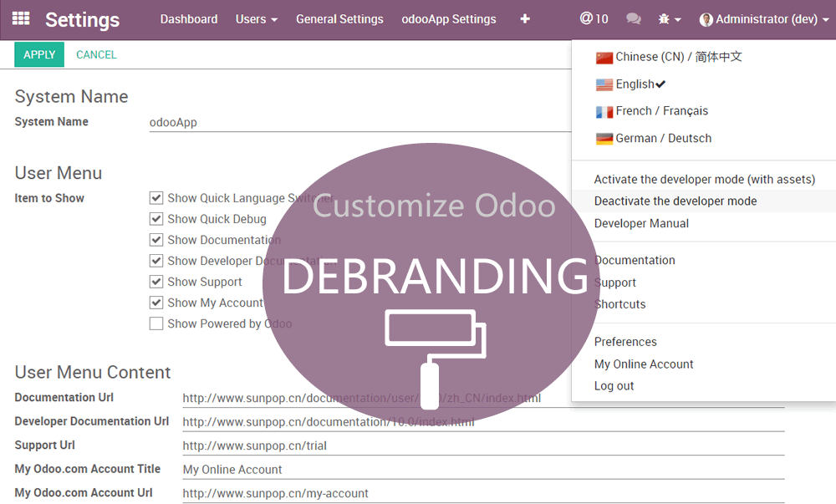Viewport: 836px width, 504px height.
Task: Open the @ mentions counter icon
Action: (594, 18)
